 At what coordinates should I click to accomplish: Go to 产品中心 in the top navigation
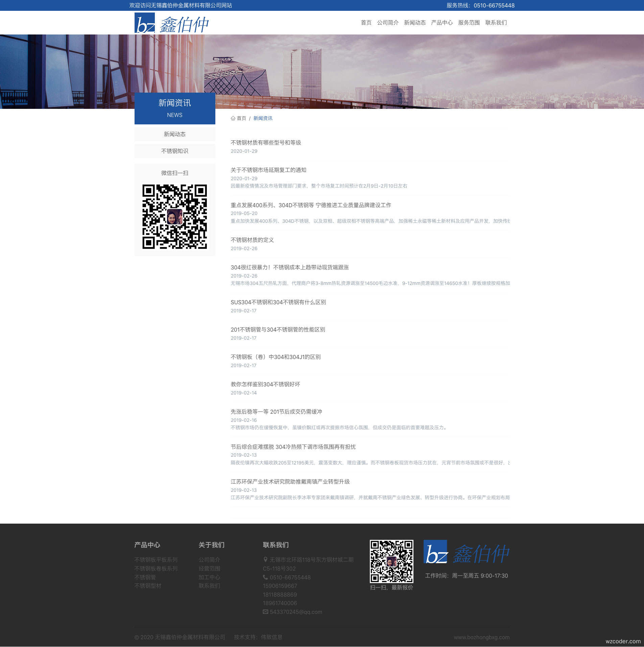442,23
